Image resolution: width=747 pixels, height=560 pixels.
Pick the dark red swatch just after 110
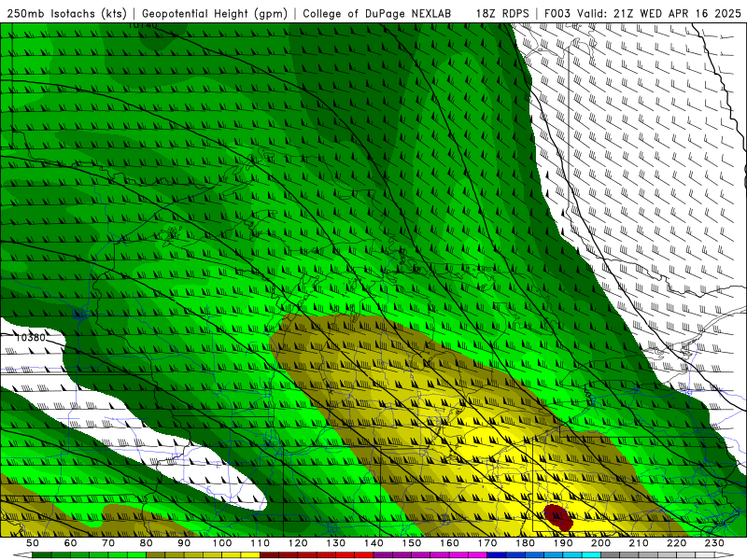click(270, 555)
